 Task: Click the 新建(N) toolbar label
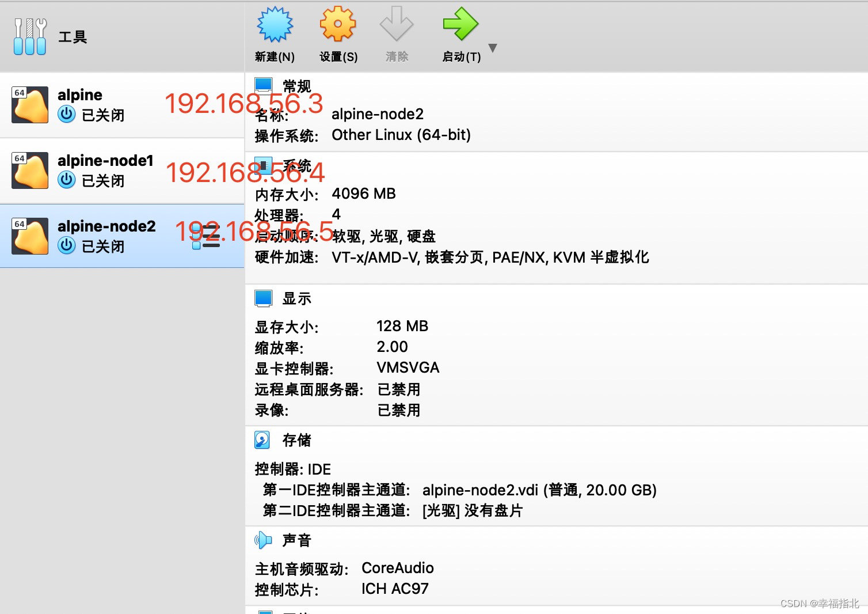(x=275, y=56)
